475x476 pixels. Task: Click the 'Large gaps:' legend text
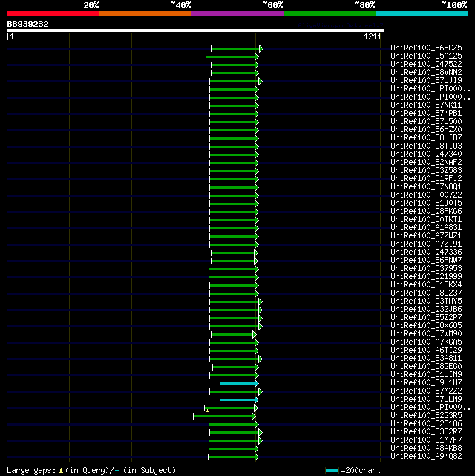tap(32, 471)
